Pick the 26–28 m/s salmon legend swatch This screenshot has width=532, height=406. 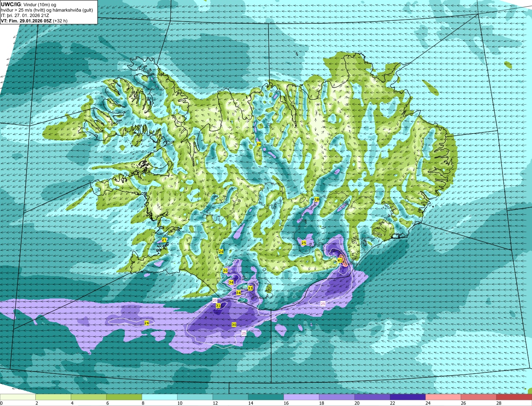pos(479,397)
